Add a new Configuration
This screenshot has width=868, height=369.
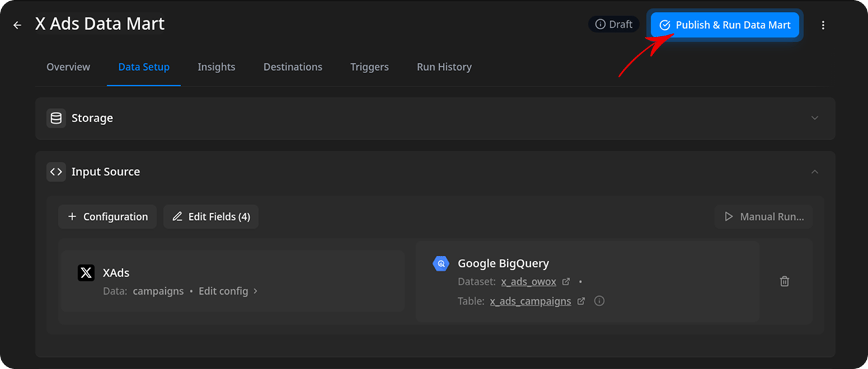pyautogui.click(x=107, y=217)
